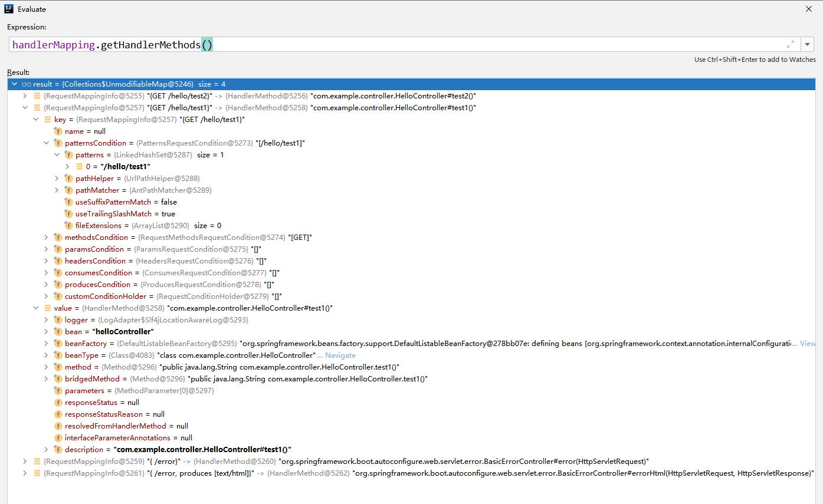Click the field icon next to patternsCondition
The width and height of the screenshot is (823, 504).
point(58,143)
